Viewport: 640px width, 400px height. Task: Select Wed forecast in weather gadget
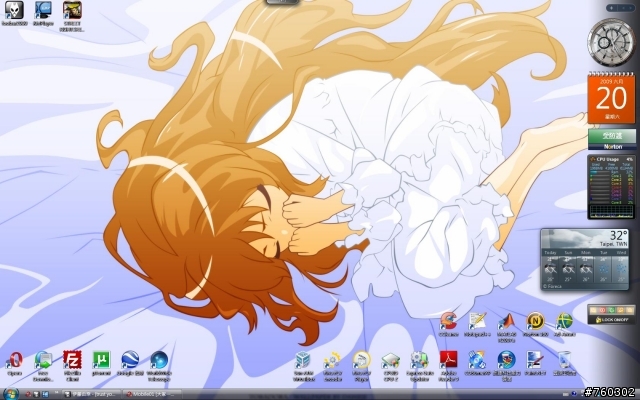[x=621, y=267]
